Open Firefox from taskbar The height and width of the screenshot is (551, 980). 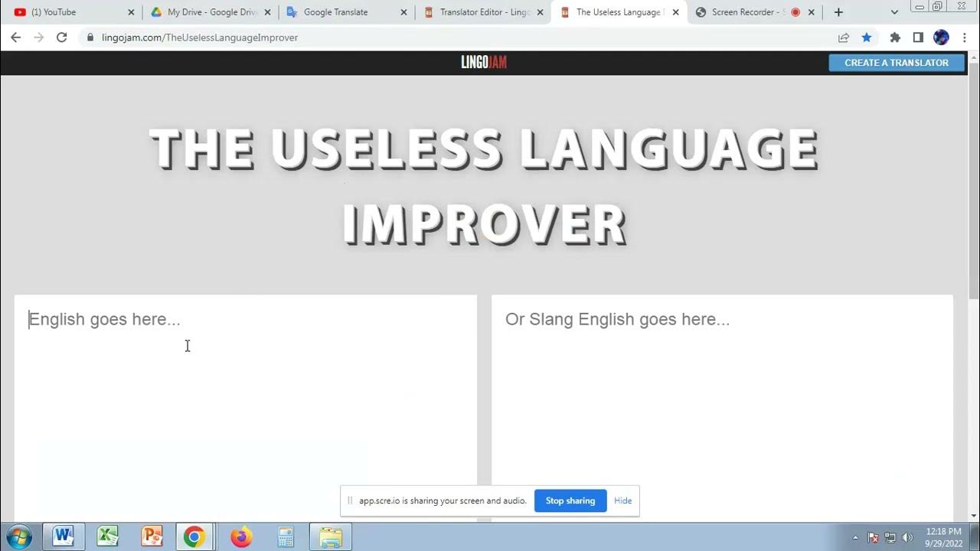click(x=240, y=537)
